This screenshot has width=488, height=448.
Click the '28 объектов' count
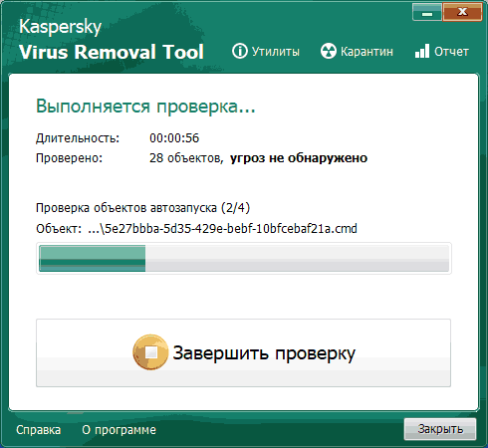pyautogui.click(x=186, y=158)
